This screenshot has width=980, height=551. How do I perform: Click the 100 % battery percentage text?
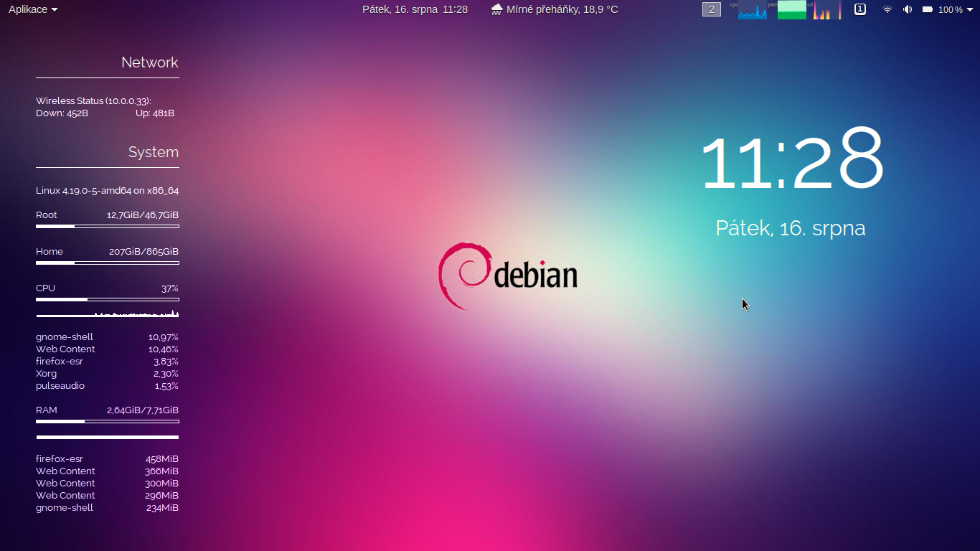pos(951,9)
